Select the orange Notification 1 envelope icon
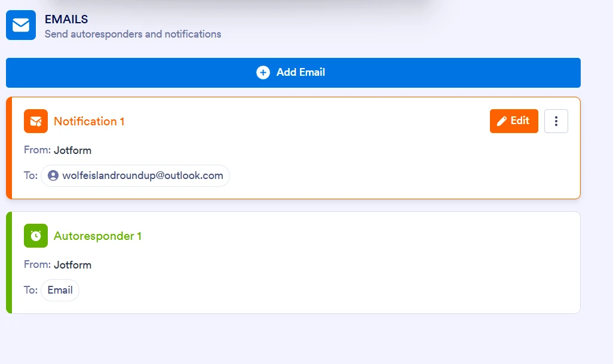 [x=35, y=121]
